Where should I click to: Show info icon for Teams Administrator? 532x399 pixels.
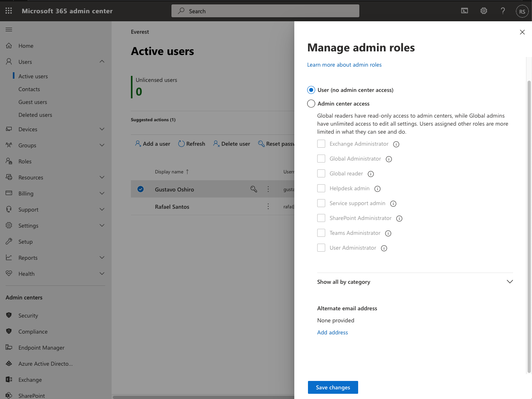pos(388,233)
